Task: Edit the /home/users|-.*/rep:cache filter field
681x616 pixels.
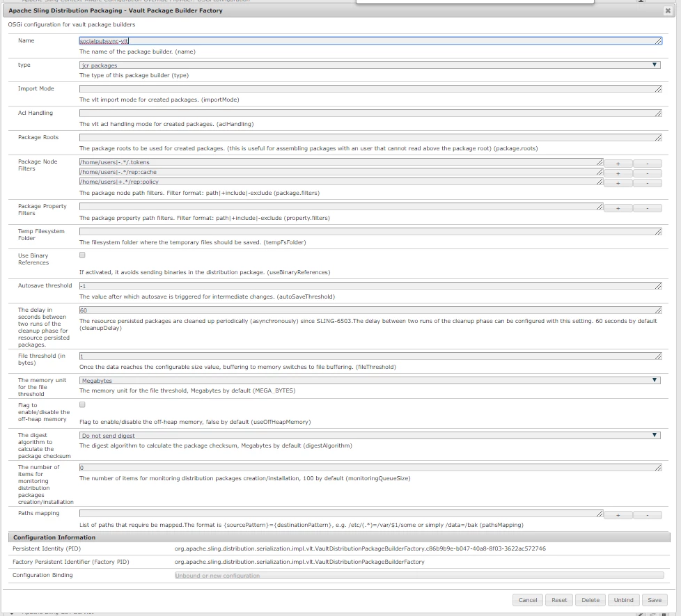Action: point(341,172)
